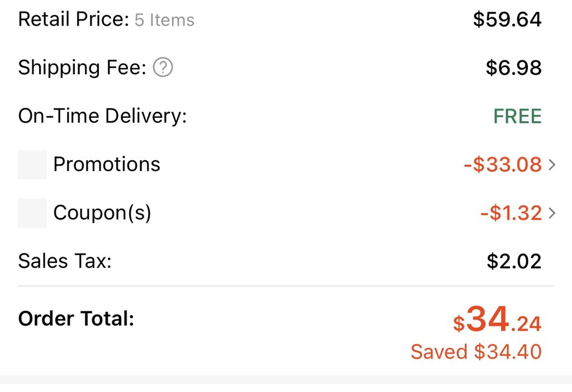Tap the $2.02 sales tax amount
The width and height of the screenshot is (572, 392).
click(514, 261)
